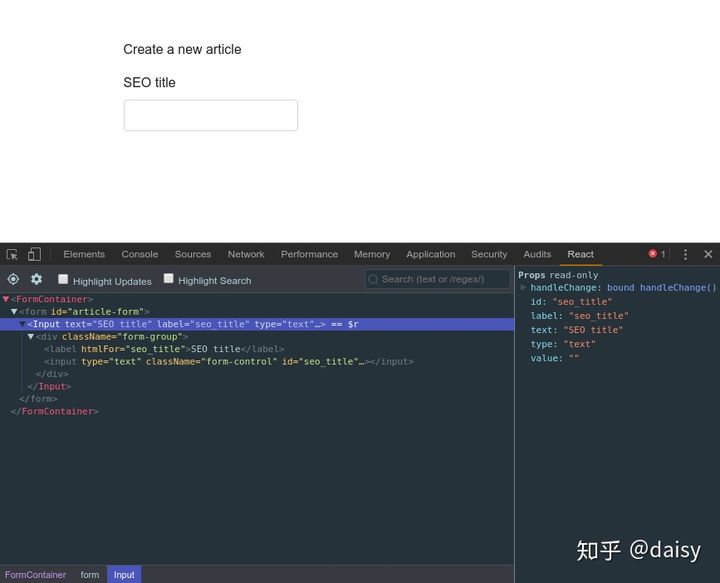Select the input className="form-control" tree row
The width and height of the screenshot is (720, 583).
point(229,362)
